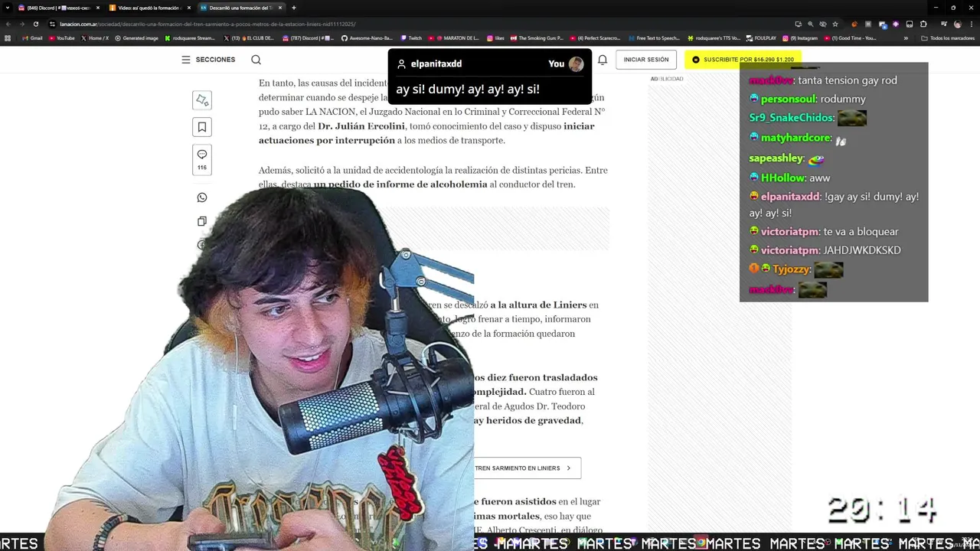Open the Apps grid icon in bookmarks bar
Image resolution: width=980 pixels, height=551 pixels.
[8, 37]
